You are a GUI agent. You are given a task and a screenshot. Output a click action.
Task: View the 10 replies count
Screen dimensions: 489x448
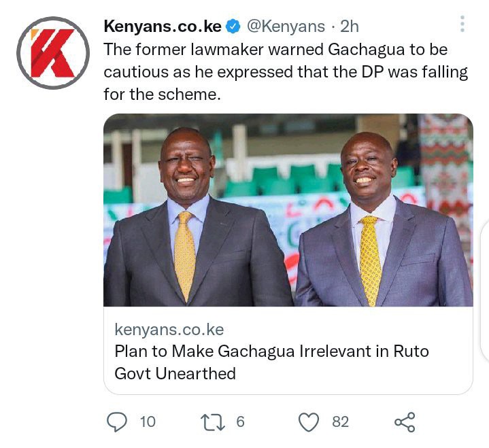coord(148,421)
